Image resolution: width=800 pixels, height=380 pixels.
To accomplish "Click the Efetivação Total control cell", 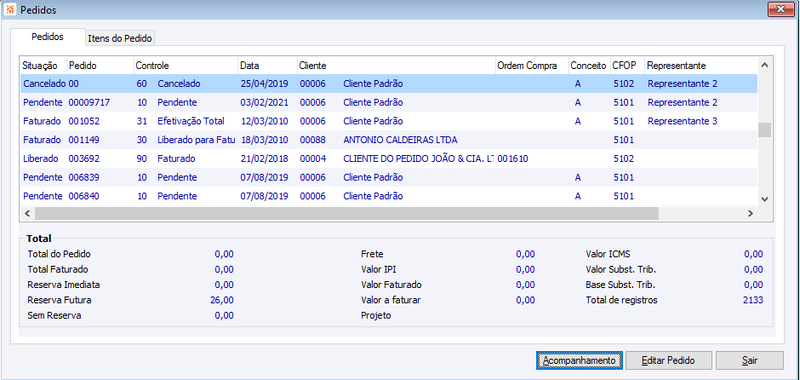I will pos(191,121).
